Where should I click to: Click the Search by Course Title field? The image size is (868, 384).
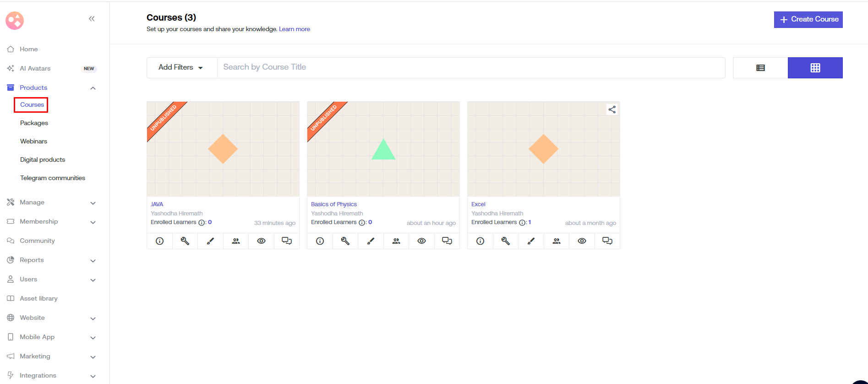click(x=471, y=67)
